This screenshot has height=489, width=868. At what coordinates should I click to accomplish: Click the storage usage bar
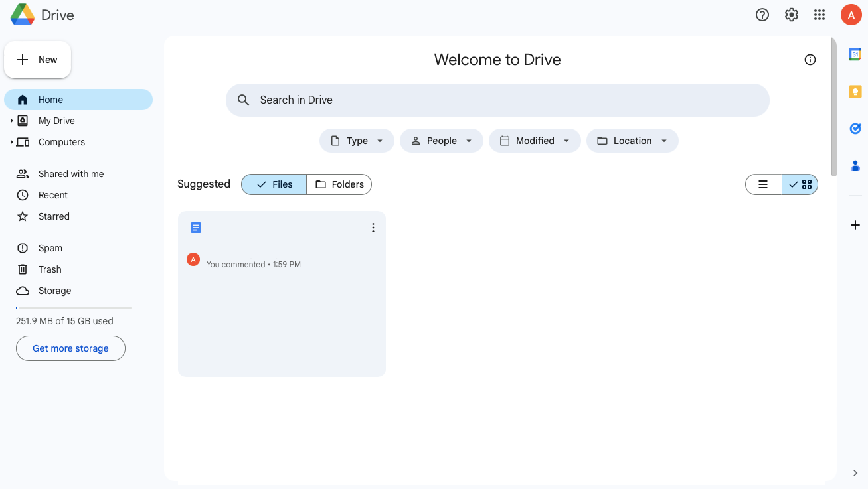click(x=74, y=308)
